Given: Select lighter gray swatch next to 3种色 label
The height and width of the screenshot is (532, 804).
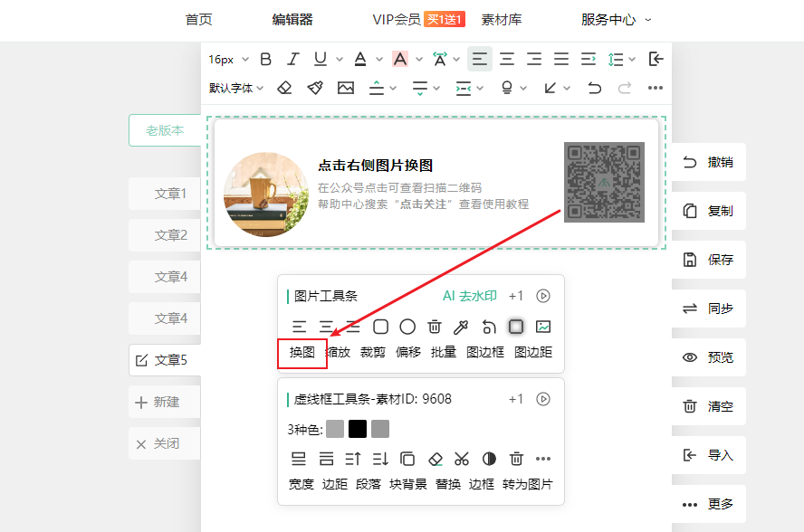Looking at the screenshot, I should pyautogui.click(x=335, y=429).
